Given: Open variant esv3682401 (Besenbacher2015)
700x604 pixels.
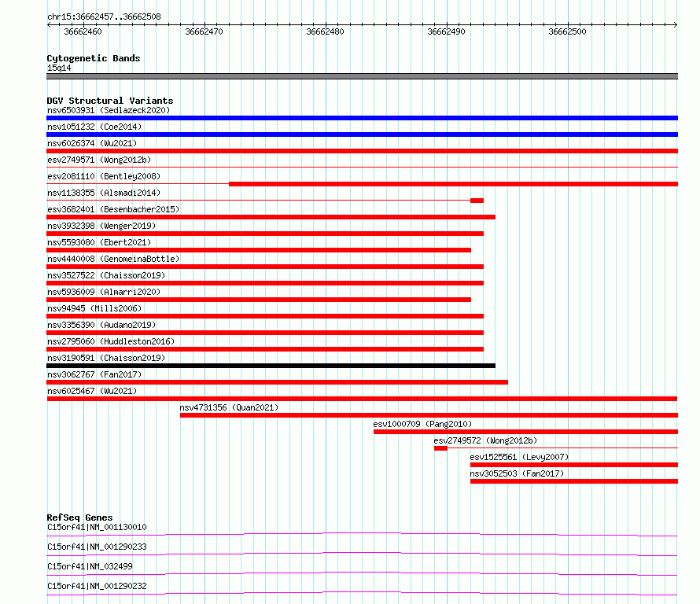Looking at the screenshot, I should pyautogui.click(x=113, y=209).
